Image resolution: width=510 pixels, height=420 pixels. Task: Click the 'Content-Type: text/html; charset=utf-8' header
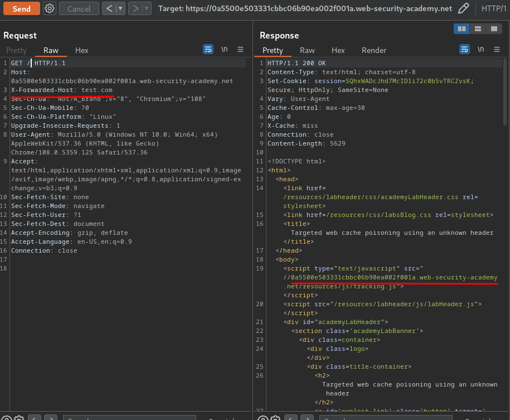pos(342,72)
